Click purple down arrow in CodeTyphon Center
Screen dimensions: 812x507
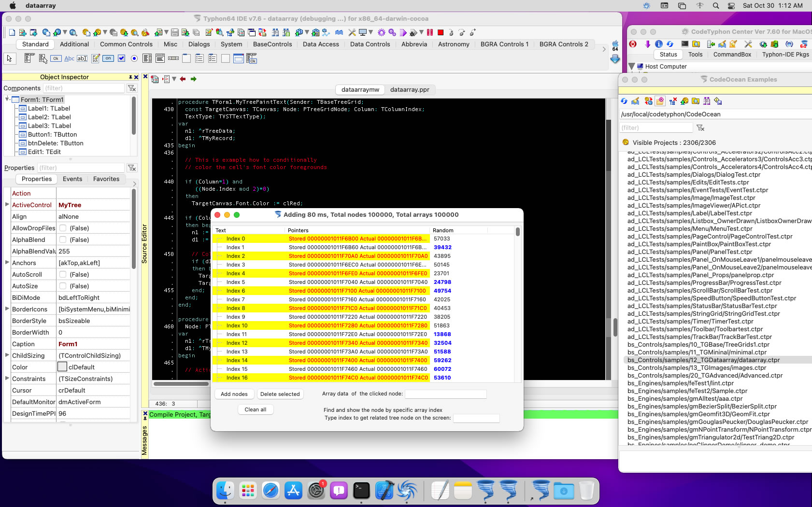tap(647, 44)
